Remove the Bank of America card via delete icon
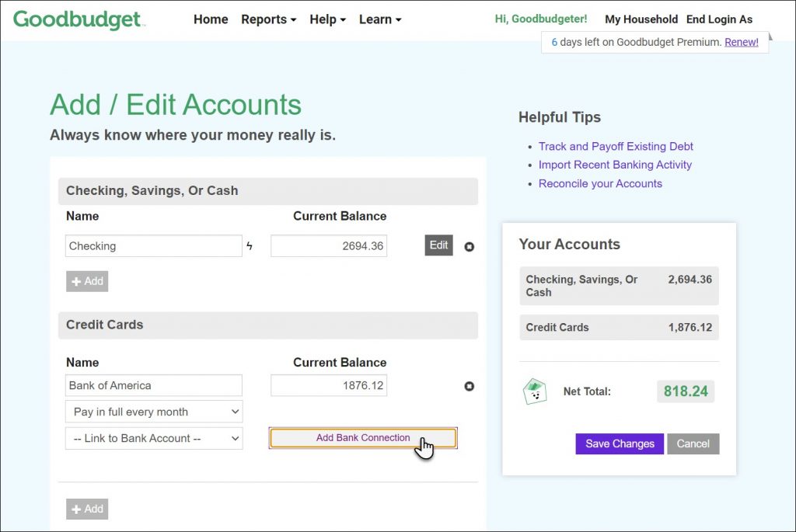The height and width of the screenshot is (532, 796). [469, 386]
